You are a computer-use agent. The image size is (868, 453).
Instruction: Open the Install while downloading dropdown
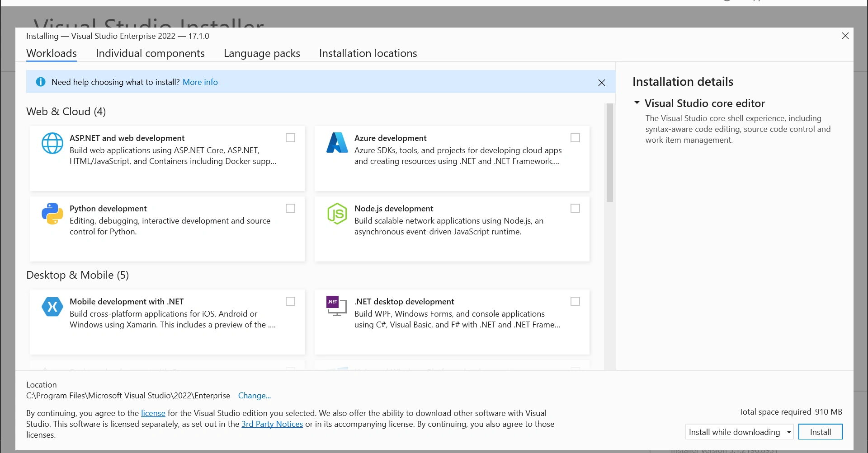(x=740, y=432)
